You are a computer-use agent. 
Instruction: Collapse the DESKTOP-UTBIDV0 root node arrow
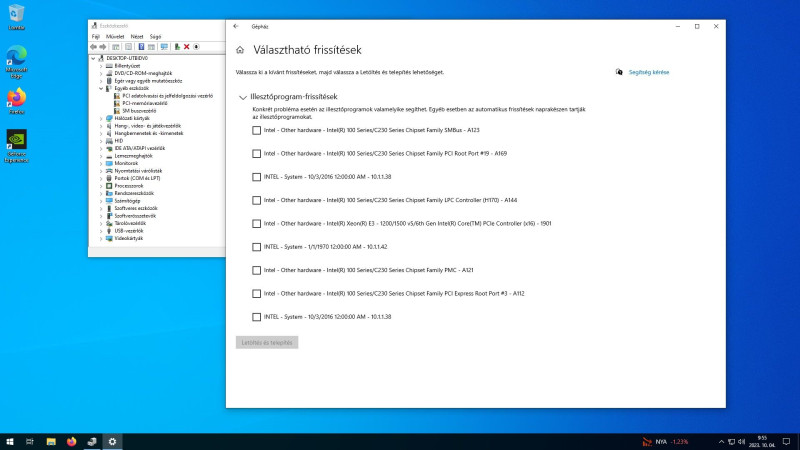pyautogui.click(x=93, y=59)
